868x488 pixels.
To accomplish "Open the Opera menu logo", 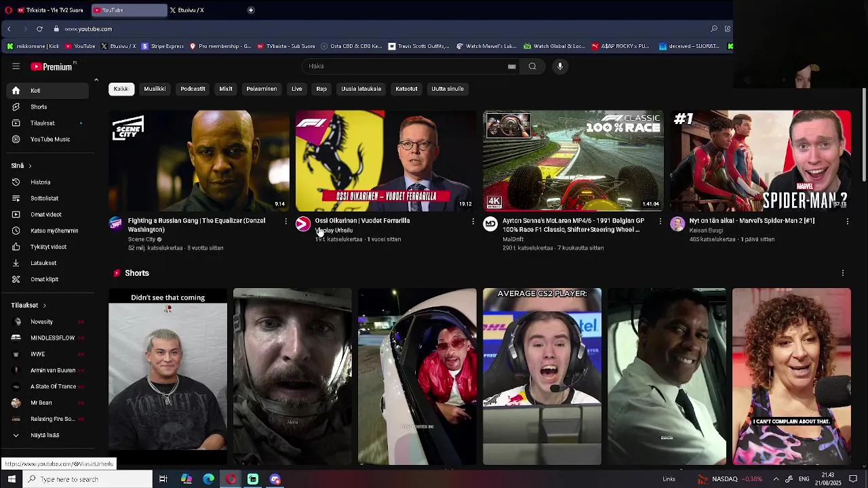I will tap(8, 10).
